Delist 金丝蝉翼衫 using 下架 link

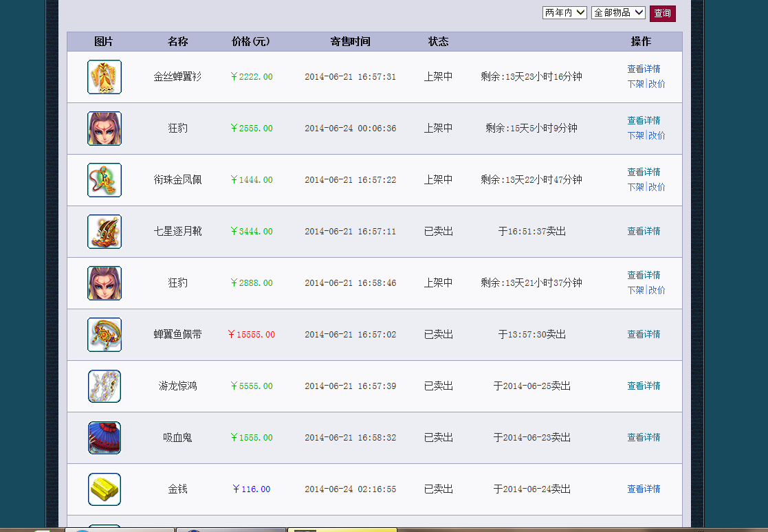pos(635,84)
